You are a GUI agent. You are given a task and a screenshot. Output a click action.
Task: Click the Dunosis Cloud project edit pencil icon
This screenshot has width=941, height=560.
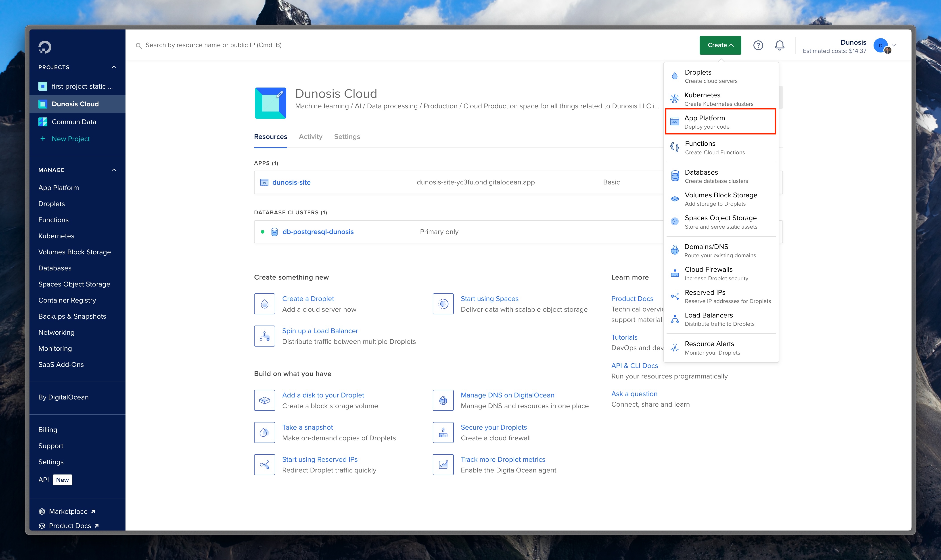tap(280, 94)
